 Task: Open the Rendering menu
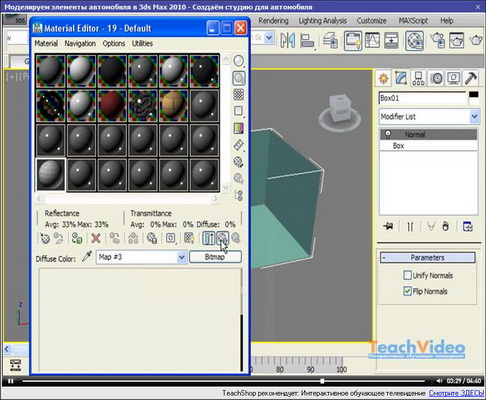(x=273, y=21)
